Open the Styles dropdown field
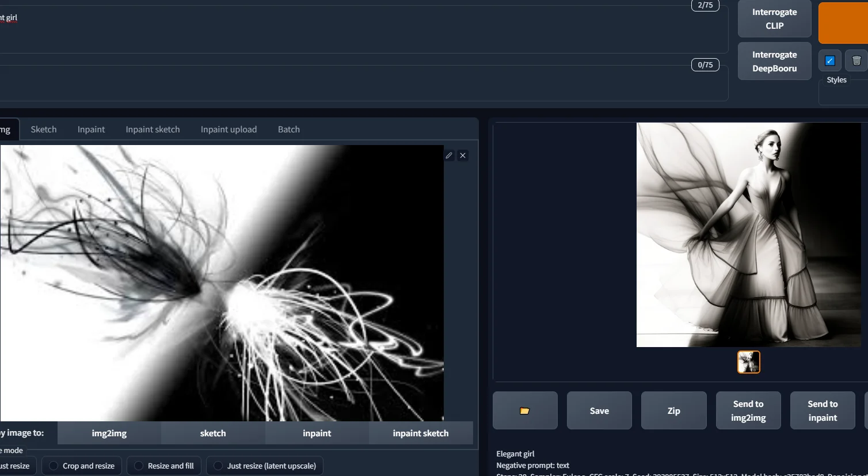This screenshot has width=868, height=476. (843, 93)
